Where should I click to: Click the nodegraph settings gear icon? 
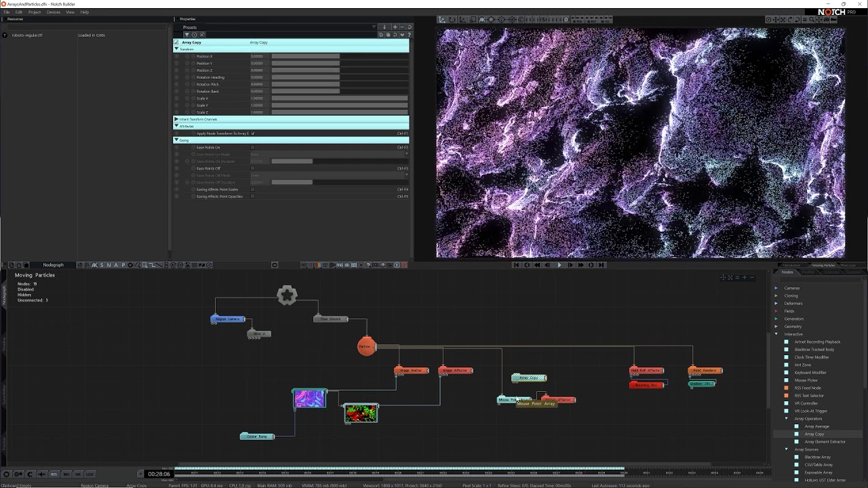click(275, 265)
